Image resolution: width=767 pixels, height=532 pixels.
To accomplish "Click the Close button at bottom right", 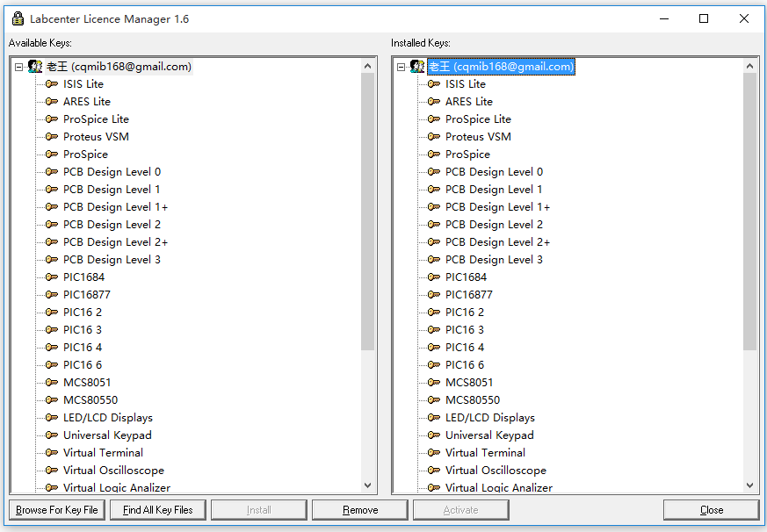I will 711,510.
